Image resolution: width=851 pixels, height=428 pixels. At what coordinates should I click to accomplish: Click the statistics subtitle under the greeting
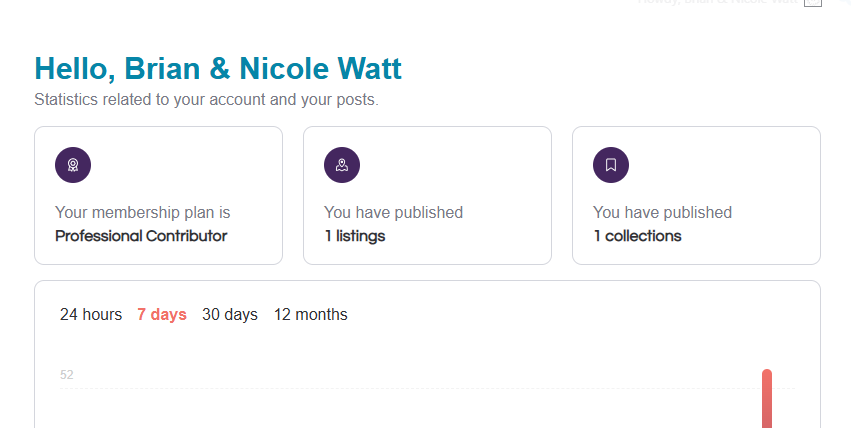[x=206, y=100]
